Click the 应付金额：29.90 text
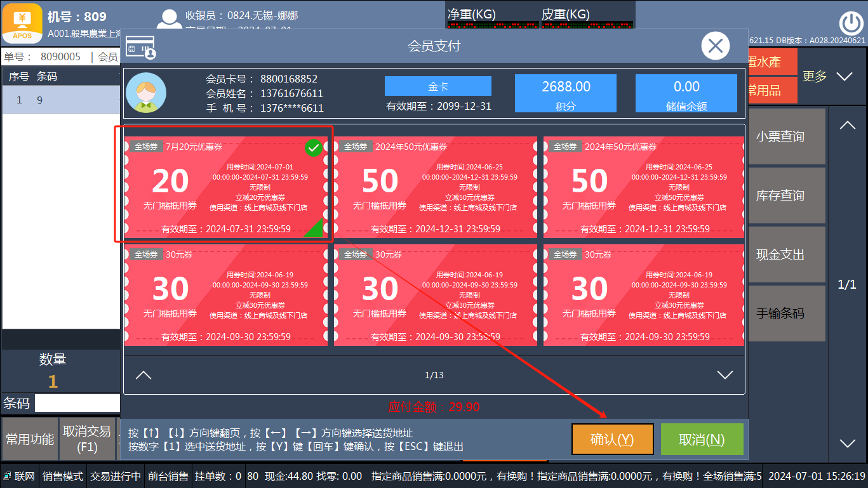This screenshot has height=488, width=868. (434, 407)
